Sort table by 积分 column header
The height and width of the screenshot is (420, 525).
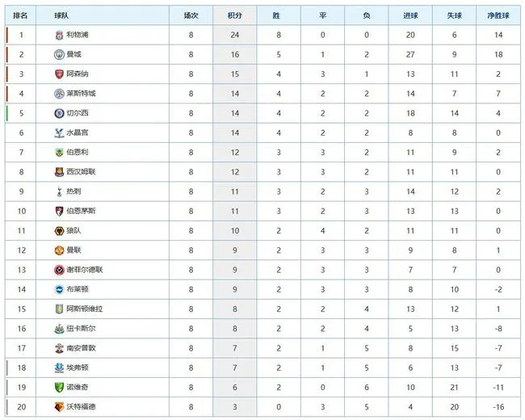pos(235,15)
